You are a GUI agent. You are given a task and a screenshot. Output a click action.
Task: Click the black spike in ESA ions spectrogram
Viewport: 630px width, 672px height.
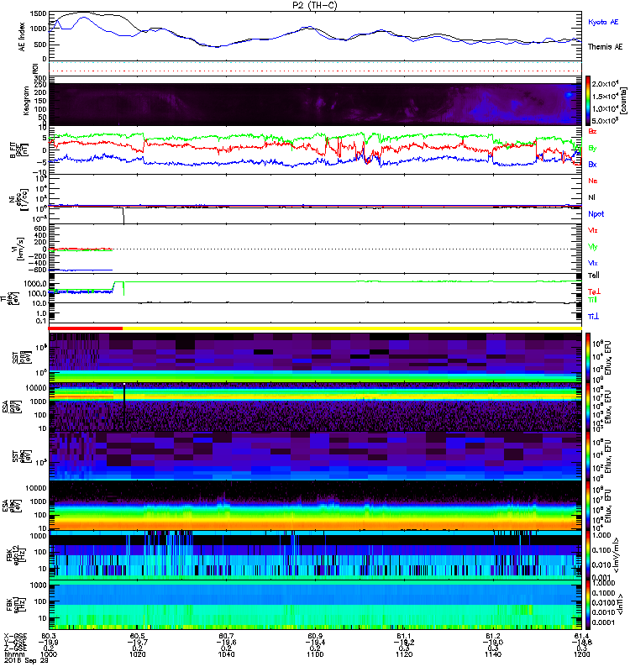(124, 406)
